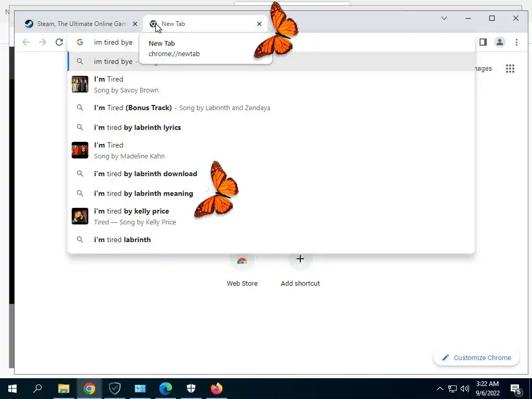Click the Google logo in address bar
Image resolution: width=532 pixels, height=399 pixels.
[x=79, y=42]
